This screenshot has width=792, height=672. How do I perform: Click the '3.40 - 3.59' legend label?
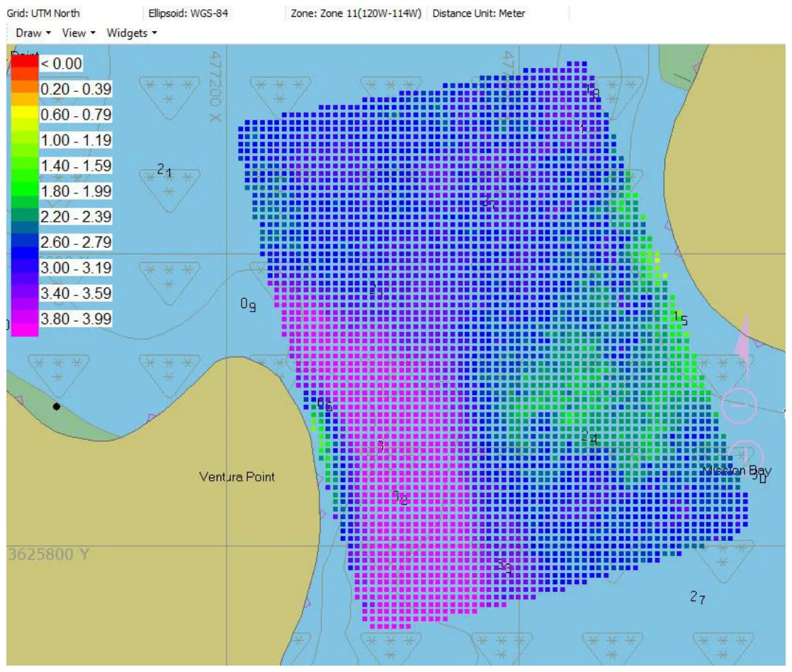pos(76,293)
